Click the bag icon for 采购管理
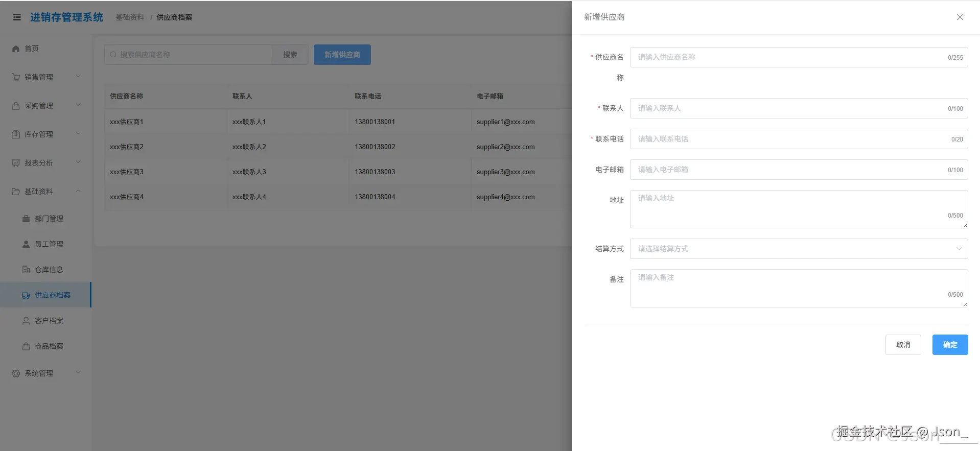Viewport: 980px width, 451px height. click(x=16, y=106)
